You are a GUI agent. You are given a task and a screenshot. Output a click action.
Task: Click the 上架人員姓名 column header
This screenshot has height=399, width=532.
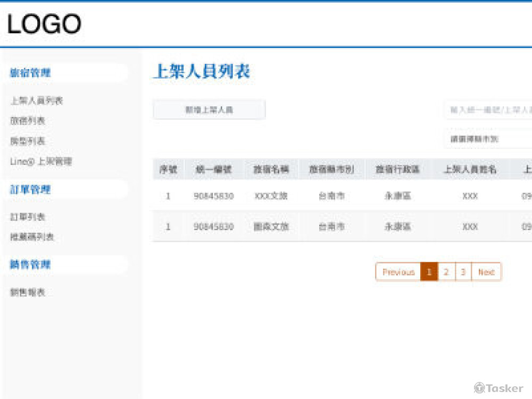tap(470, 169)
